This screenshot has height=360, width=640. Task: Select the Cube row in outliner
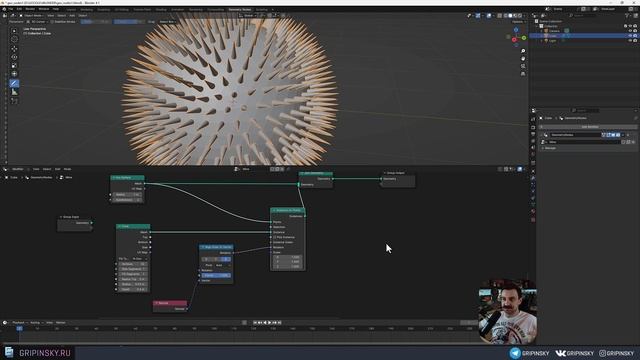tap(584, 36)
